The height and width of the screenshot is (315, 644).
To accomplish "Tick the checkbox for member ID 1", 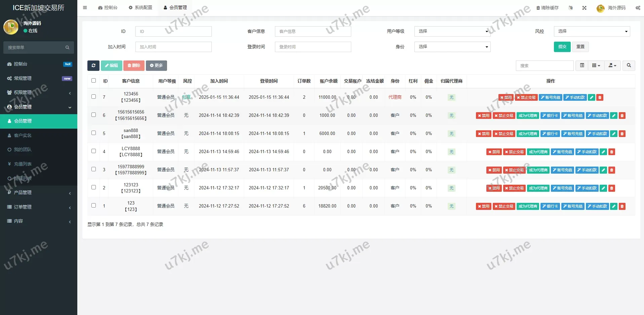I will coord(94,206).
